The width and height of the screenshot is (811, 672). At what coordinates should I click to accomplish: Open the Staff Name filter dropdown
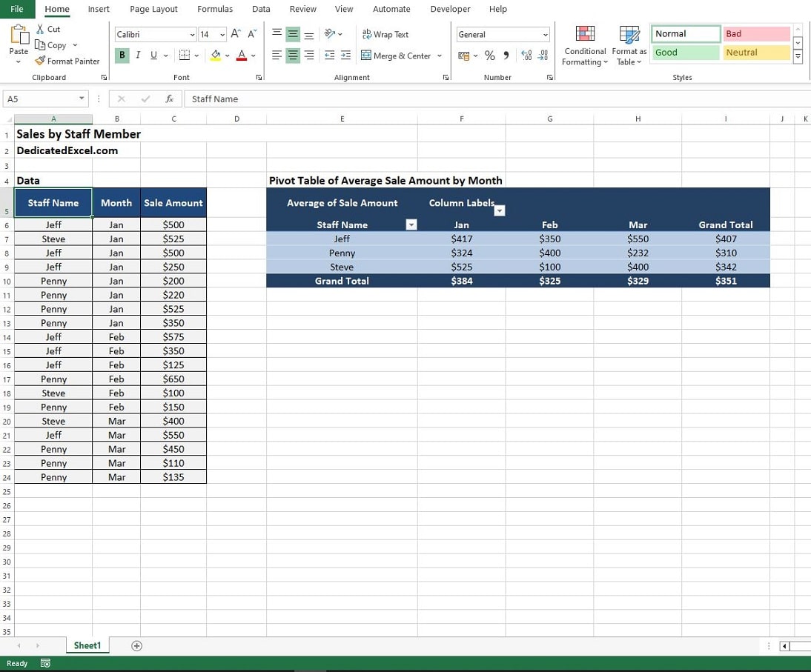pos(410,224)
